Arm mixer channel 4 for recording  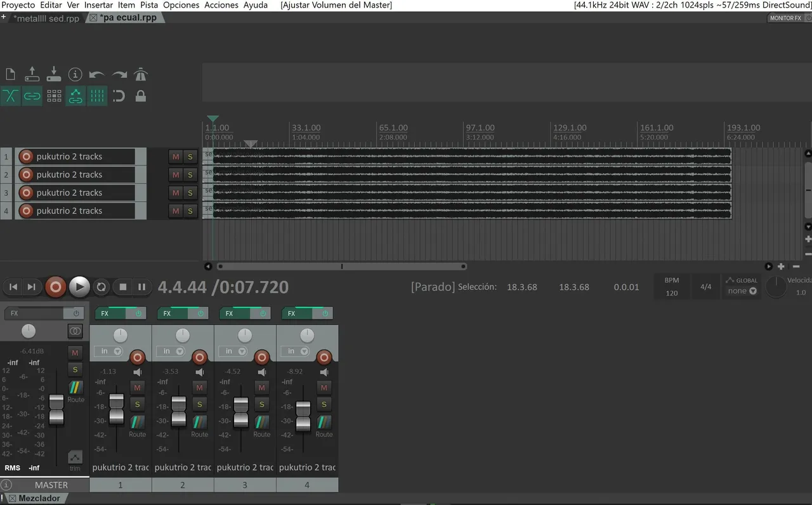pos(324,357)
